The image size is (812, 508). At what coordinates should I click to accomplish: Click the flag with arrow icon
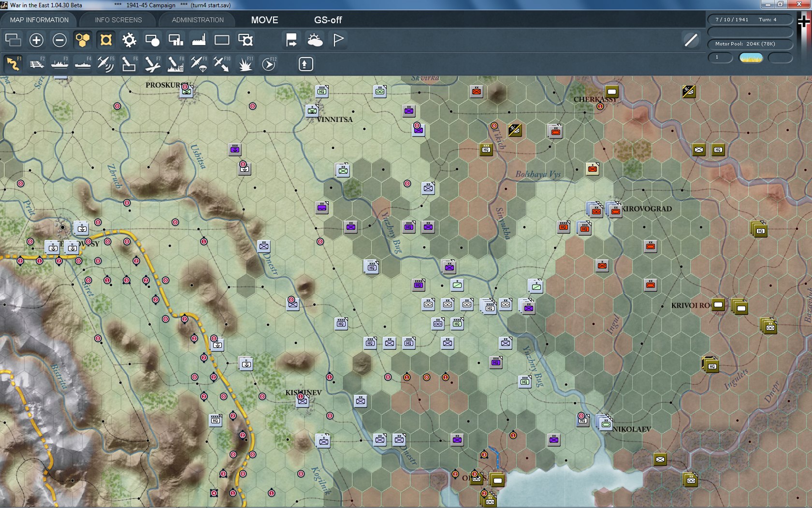pos(291,40)
